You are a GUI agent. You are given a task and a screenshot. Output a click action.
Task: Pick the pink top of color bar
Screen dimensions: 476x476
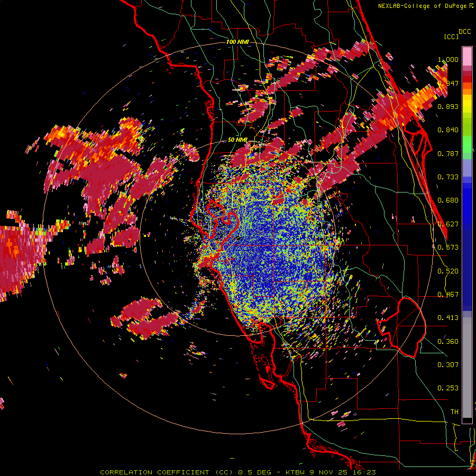(x=467, y=56)
